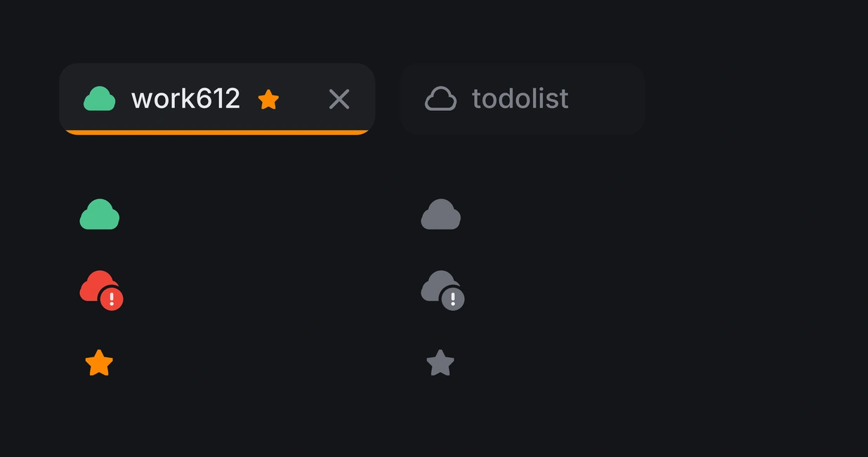Click the green cloud icon in work612 tab
The image size is (868, 457).
coord(99,99)
